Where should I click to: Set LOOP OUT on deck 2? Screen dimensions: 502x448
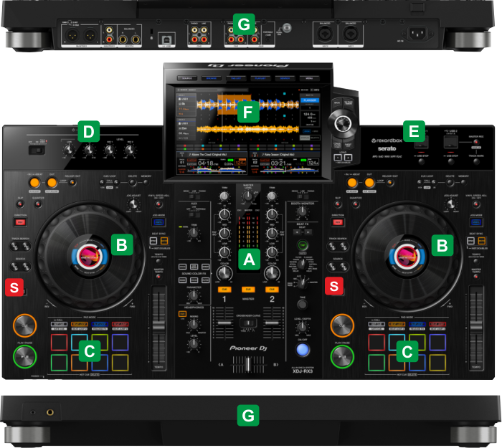point(369,183)
